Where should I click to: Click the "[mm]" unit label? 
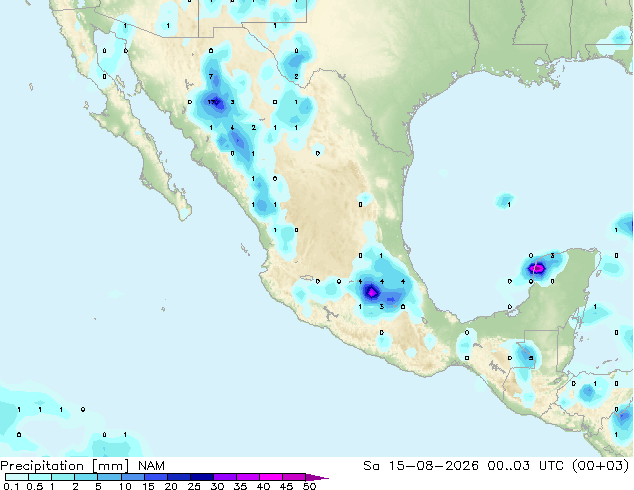[x=110, y=466]
